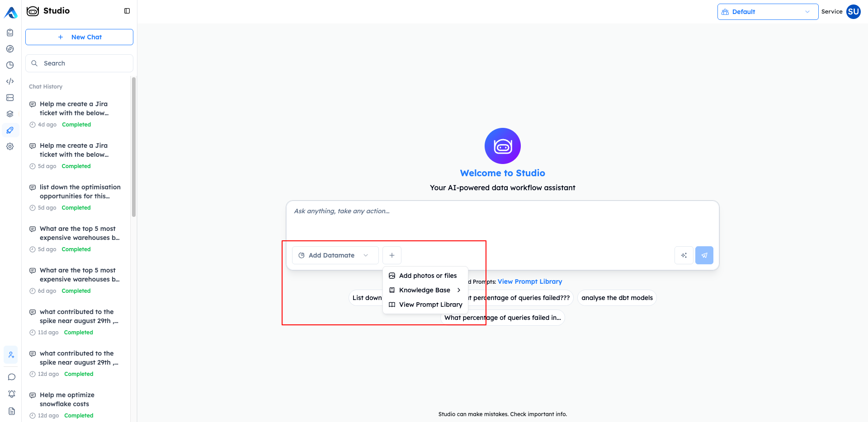Viewport: 868px width, 422px height.
Task: Select the rocket Studio icon in the sidebar
Action: [10, 130]
